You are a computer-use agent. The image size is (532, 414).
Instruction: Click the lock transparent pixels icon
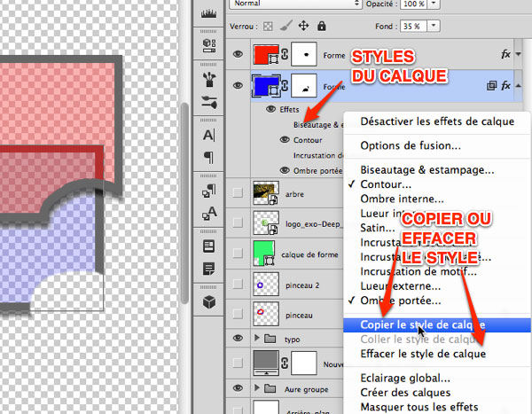click(x=268, y=26)
